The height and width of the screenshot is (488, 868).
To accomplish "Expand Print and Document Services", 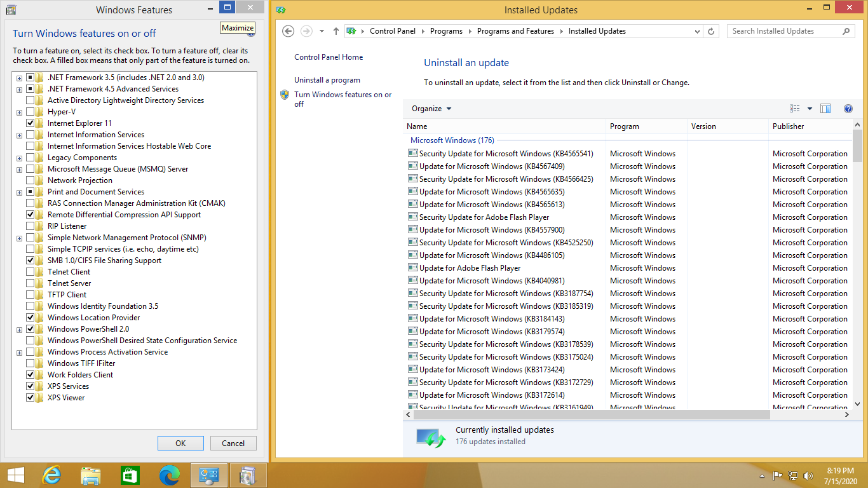I will (20, 193).
